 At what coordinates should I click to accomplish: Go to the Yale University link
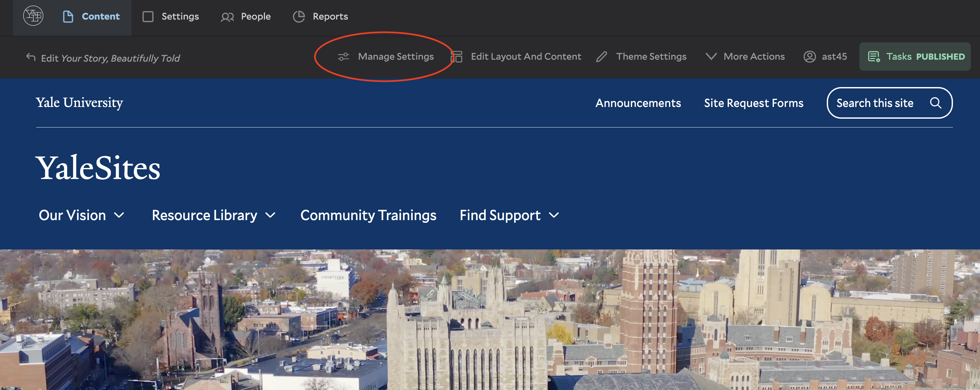click(80, 102)
